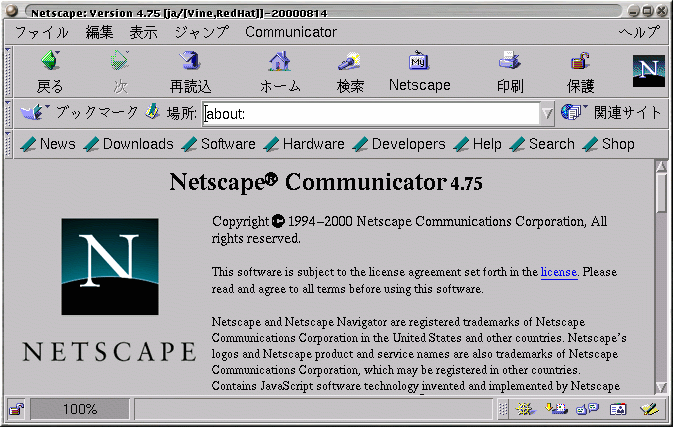Click the status bar security lock icon
The height and width of the screenshot is (427, 673).
pyautogui.click(x=17, y=409)
